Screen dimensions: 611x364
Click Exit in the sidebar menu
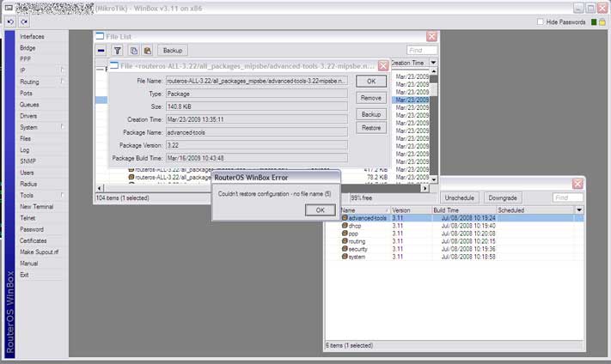[x=24, y=275]
